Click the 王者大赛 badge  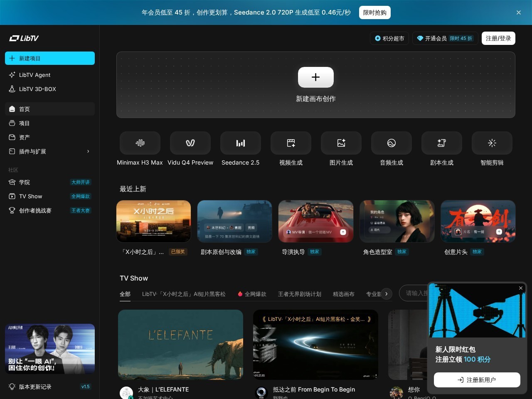80,210
